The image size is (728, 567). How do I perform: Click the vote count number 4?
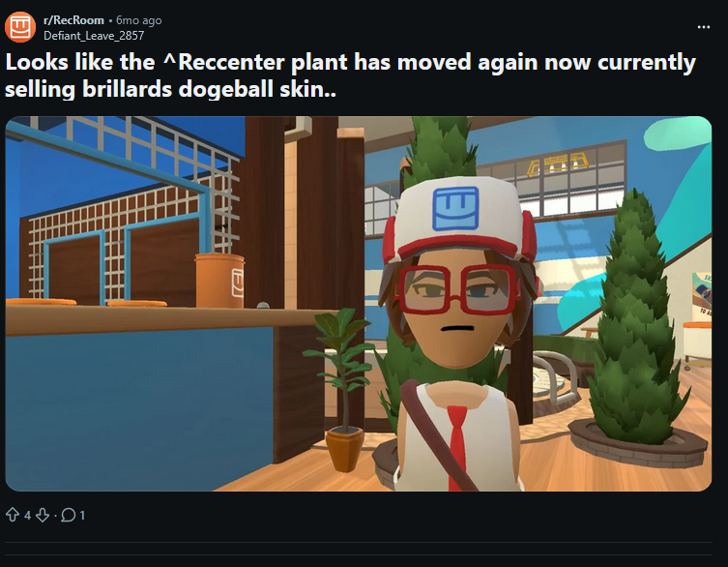[x=27, y=515]
